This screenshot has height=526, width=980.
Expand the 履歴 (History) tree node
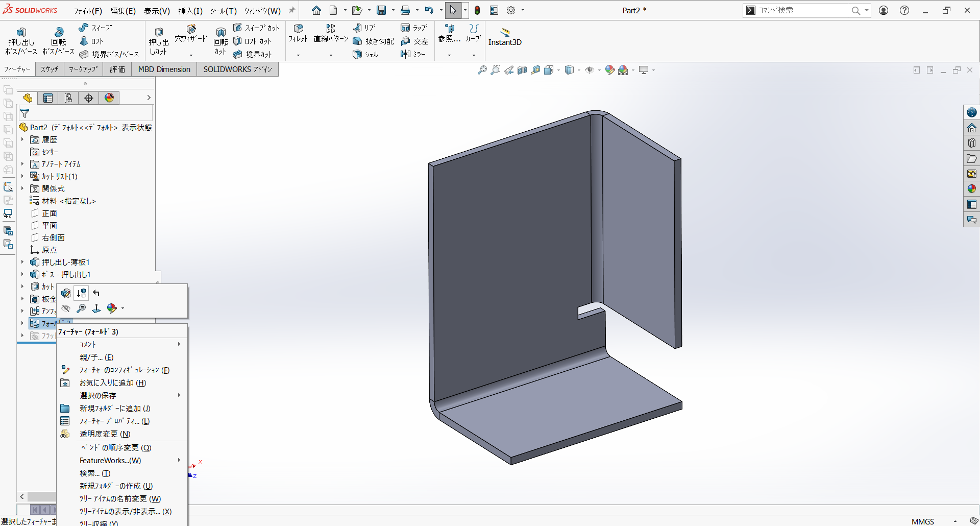click(x=22, y=139)
